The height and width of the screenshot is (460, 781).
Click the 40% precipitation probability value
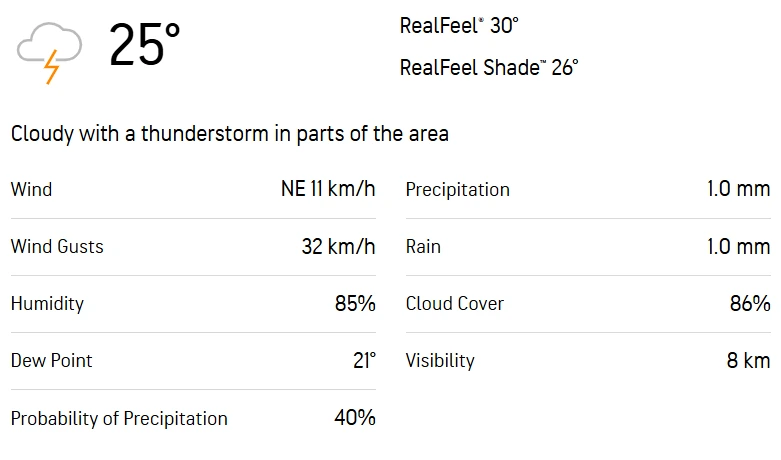[355, 417]
